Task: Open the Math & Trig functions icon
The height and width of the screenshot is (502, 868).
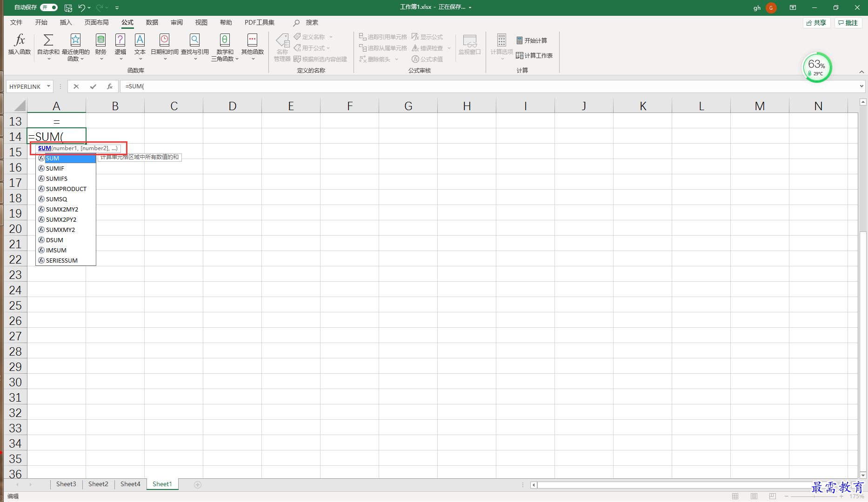Action: coord(225,40)
